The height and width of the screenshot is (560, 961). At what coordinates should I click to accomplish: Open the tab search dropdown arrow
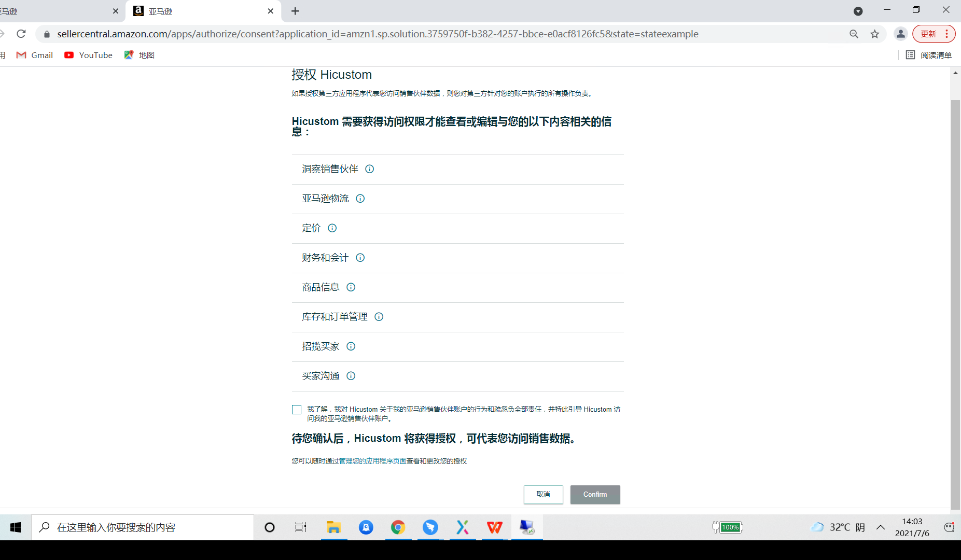pyautogui.click(x=858, y=11)
